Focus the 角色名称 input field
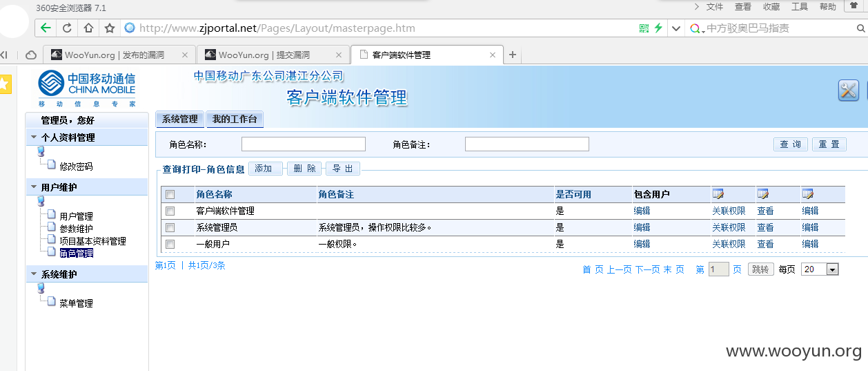 tap(303, 144)
